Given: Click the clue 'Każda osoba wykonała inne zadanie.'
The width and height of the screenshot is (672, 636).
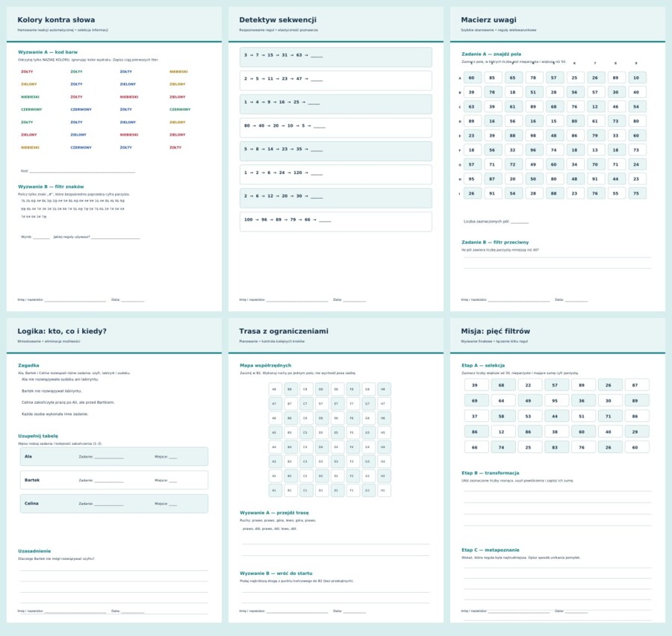Looking at the screenshot, I should tap(55, 414).
